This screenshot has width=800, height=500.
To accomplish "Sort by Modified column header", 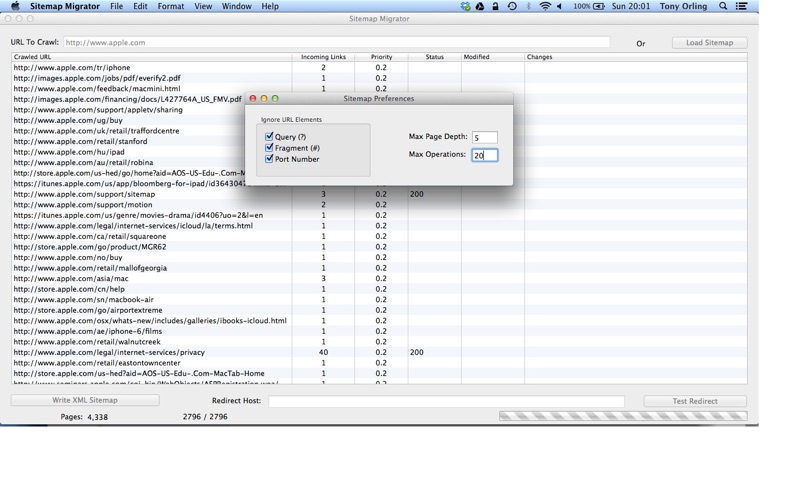I will click(x=492, y=57).
